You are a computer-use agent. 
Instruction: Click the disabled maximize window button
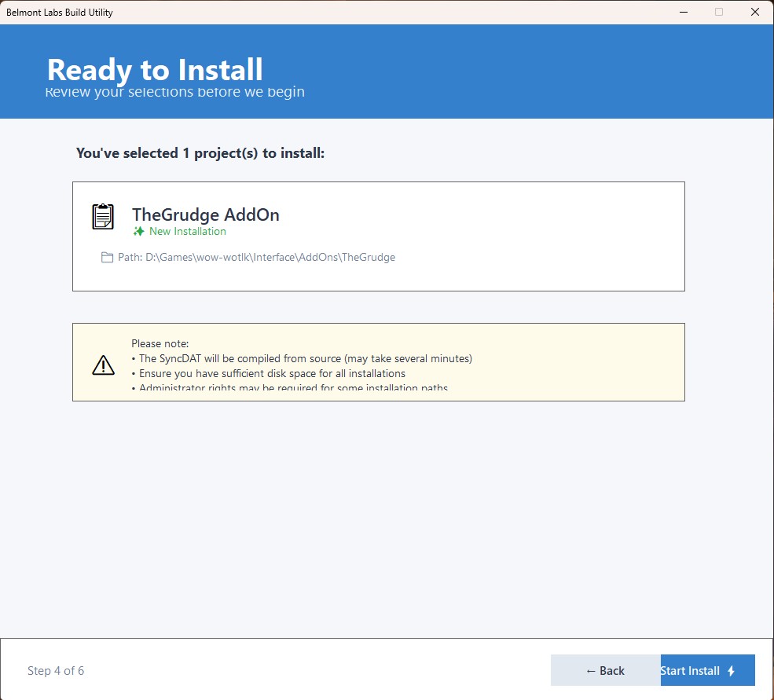tap(718, 12)
